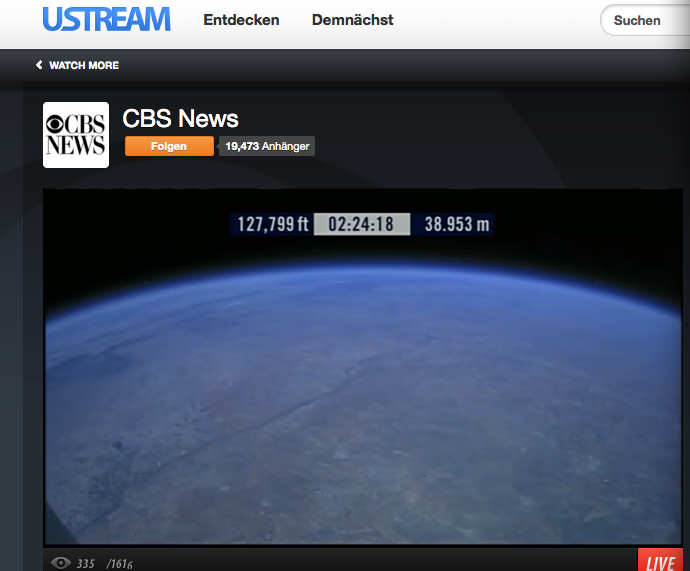Image resolution: width=690 pixels, height=571 pixels.
Task: Click the LIVE indicator badge
Action: [x=660, y=560]
